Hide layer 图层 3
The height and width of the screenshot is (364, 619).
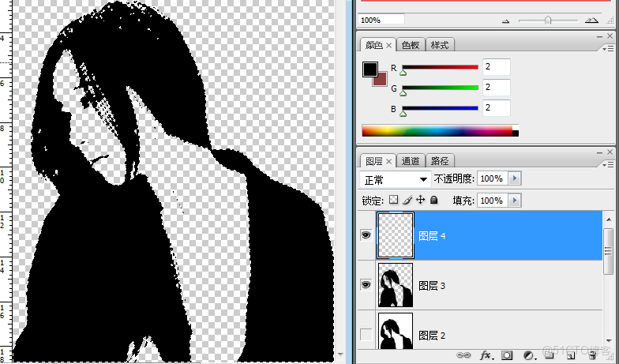(366, 284)
